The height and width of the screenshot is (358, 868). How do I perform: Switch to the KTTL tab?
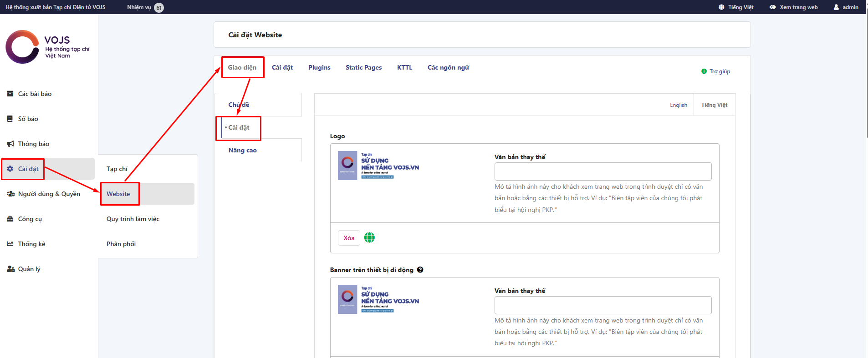click(404, 67)
